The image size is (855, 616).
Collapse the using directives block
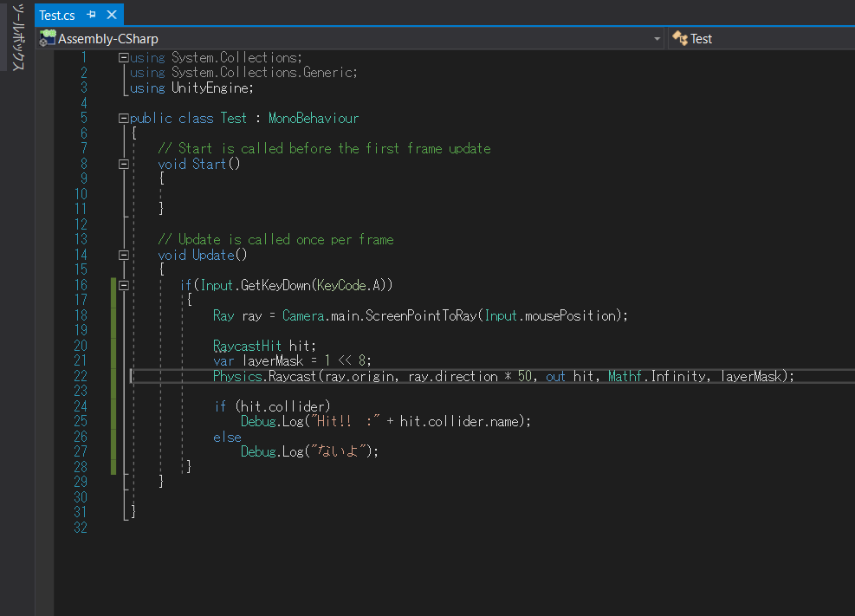[124, 57]
